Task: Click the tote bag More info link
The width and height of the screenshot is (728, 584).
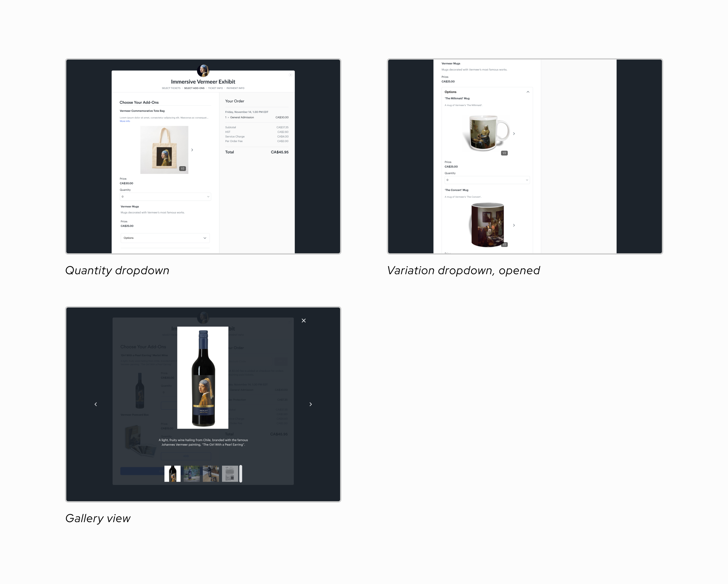Action: 125,121
